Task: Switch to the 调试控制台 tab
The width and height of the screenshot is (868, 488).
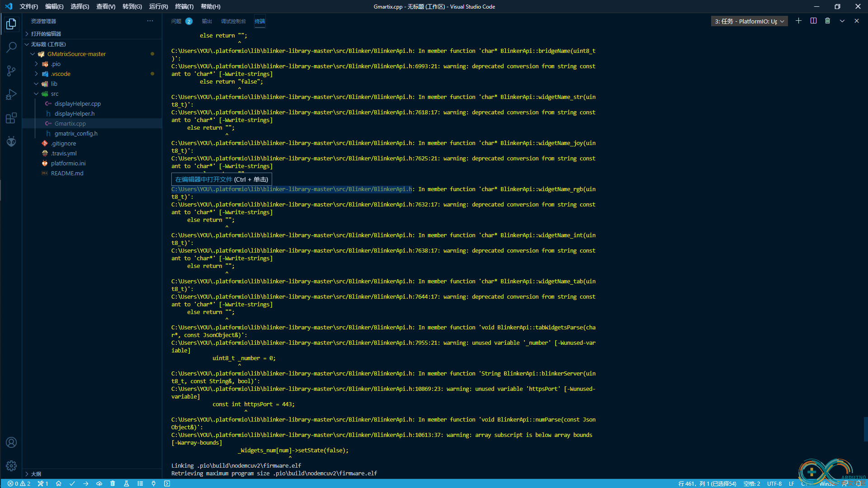Action: (233, 21)
